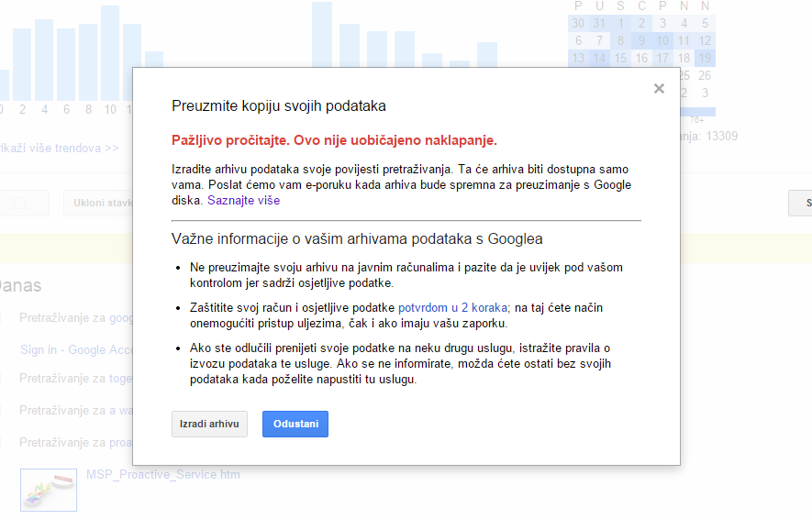
Task: Click the MSP Proactive Service thumbnail image
Action: [49, 490]
